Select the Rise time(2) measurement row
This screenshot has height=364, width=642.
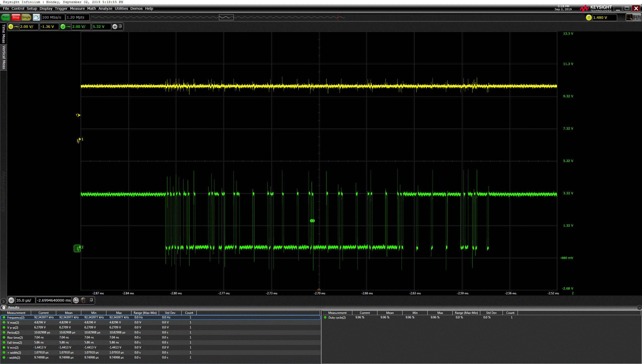tap(160, 337)
